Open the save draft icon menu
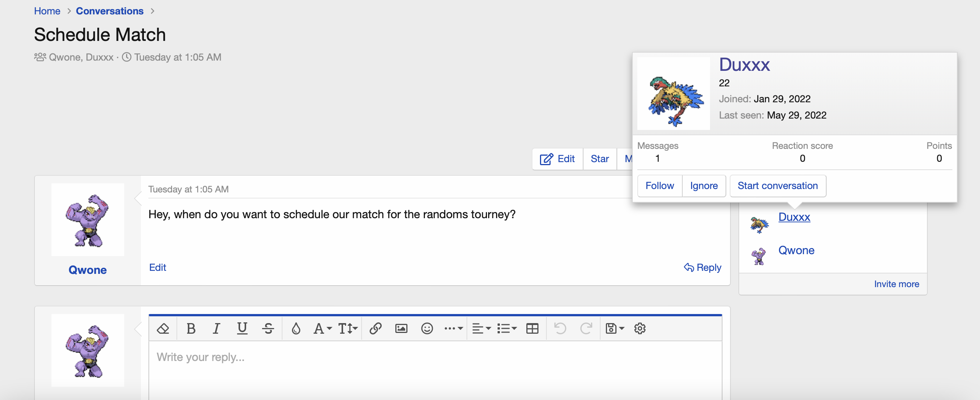Image resolution: width=980 pixels, height=400 pixels. [614, 328]
